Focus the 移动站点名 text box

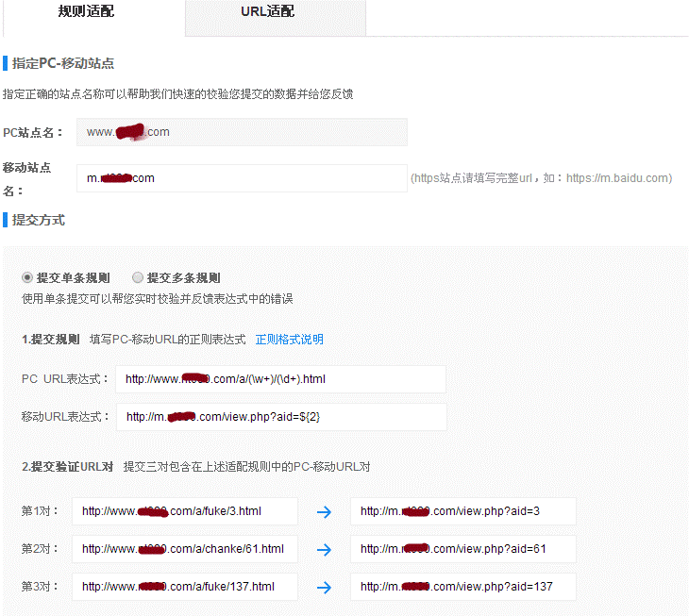point(242,178)
